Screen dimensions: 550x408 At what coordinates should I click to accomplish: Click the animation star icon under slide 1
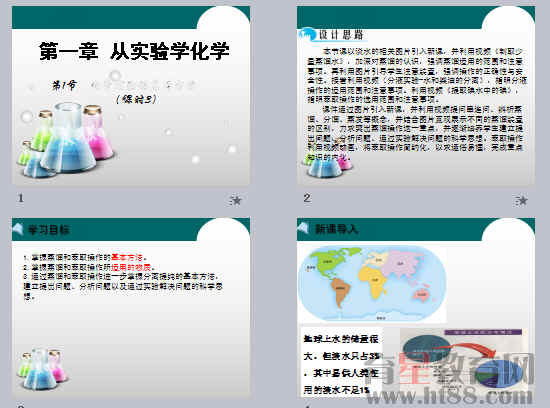(236, 200)
